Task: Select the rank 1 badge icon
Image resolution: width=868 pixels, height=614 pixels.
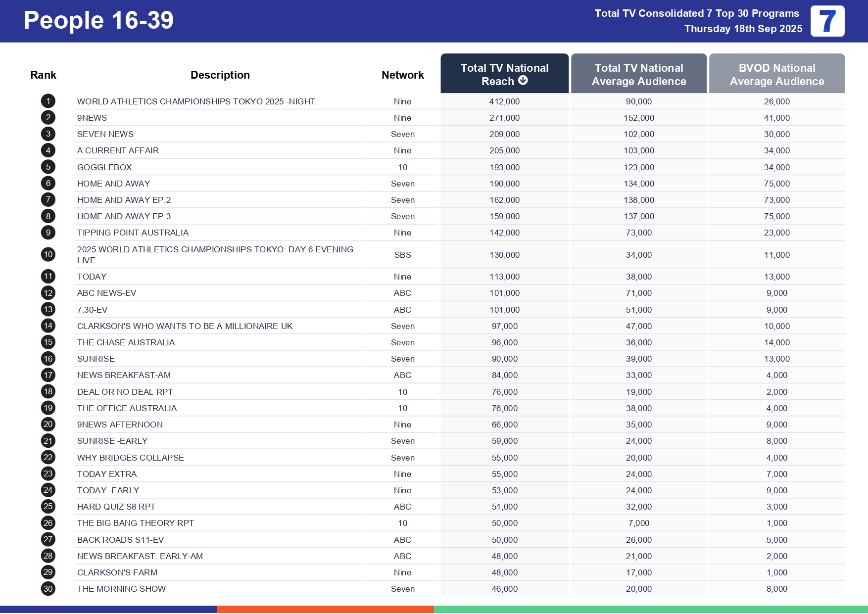Action: [48, 101]
